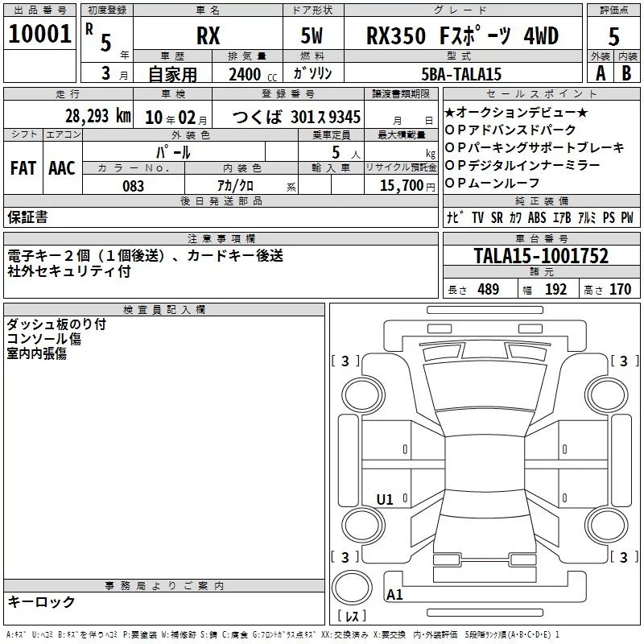Screen dimensions: 644x644
Task: Select the lot number 10001
Action: point(39,33)
